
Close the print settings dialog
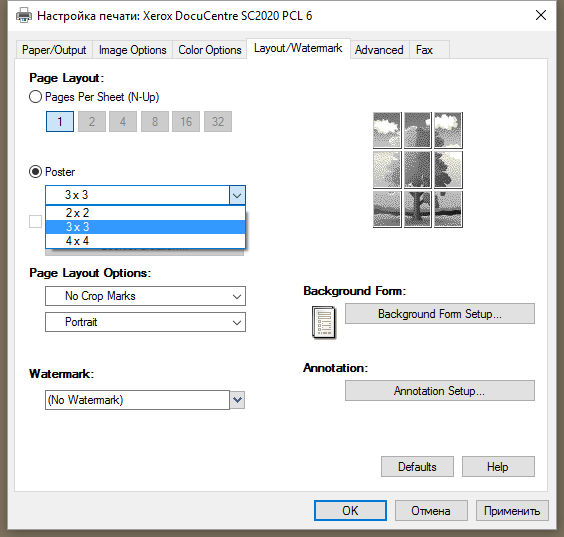541,15
